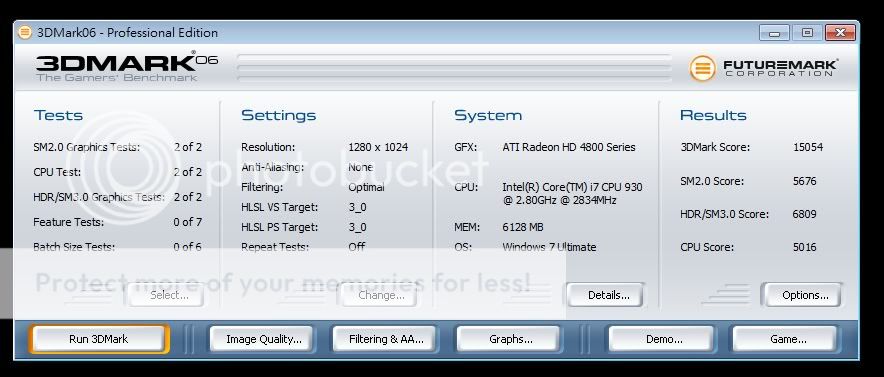The height and width of the screenshot is (377, 884).
Task: Click the resolution value 1280 x 1024
Action: pyautogui.click(x=378, y=147)
